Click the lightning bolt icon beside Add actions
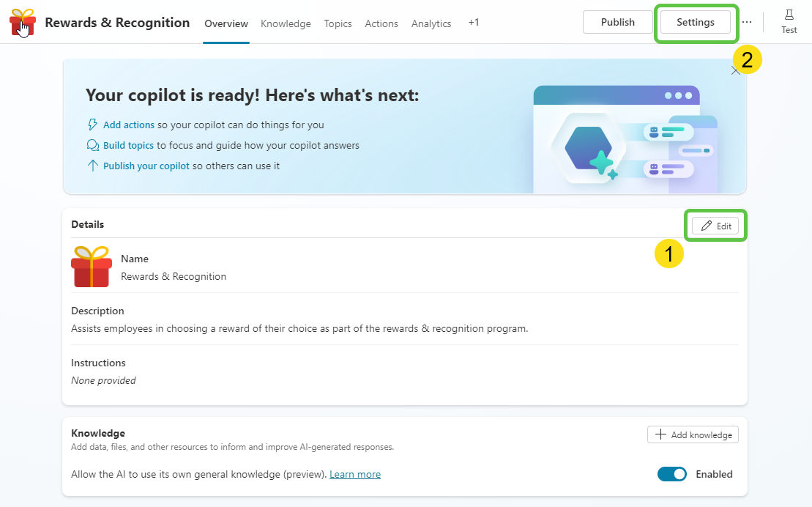Viewport: 812px width, 507px height. [92, 125]
